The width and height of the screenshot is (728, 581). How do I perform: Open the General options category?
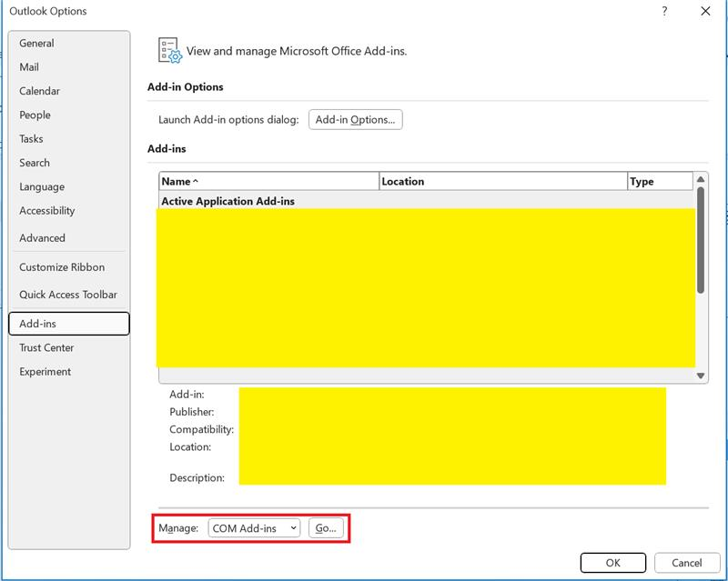[x=69, y=43]
